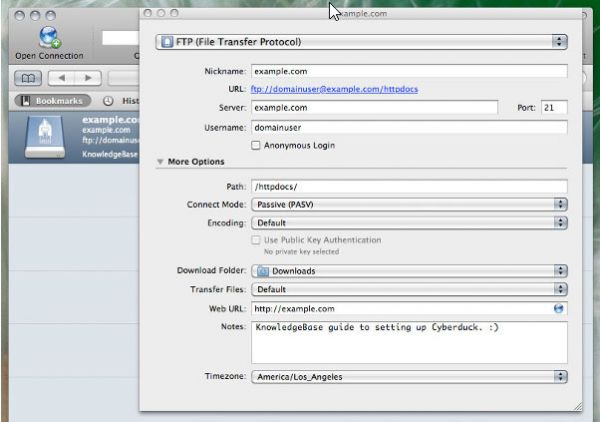This screenshot has height=422, width=600.
Task: Edit the Port field showing 21
Action: click(554, 108)
